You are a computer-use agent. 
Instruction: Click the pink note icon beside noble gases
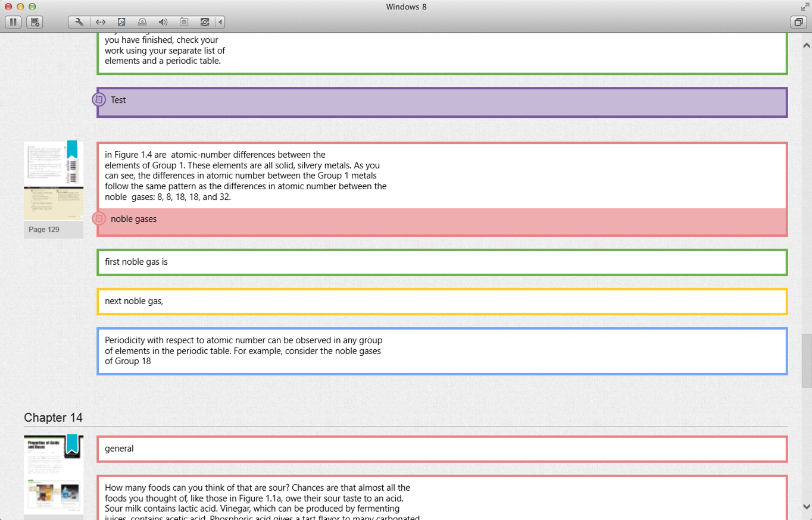[x=99, y=218]
